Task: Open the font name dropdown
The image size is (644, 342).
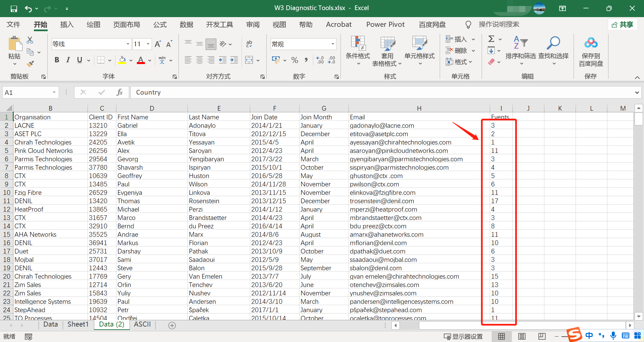Action: (x=128, y=44)
